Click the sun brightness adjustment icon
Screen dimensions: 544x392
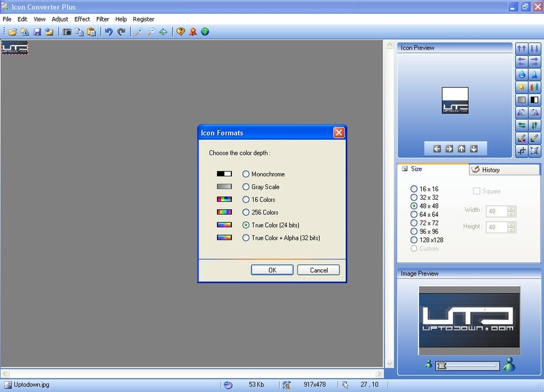tap(521, 87)
